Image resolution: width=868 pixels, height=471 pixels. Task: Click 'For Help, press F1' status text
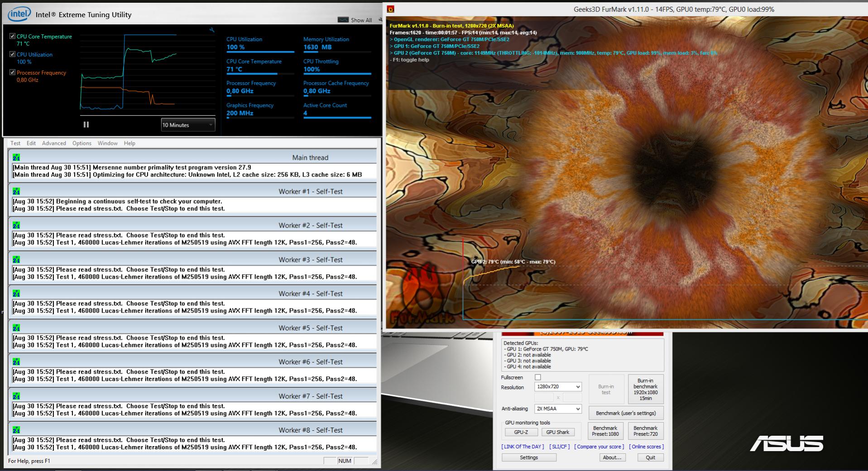(x=29, y=461)
